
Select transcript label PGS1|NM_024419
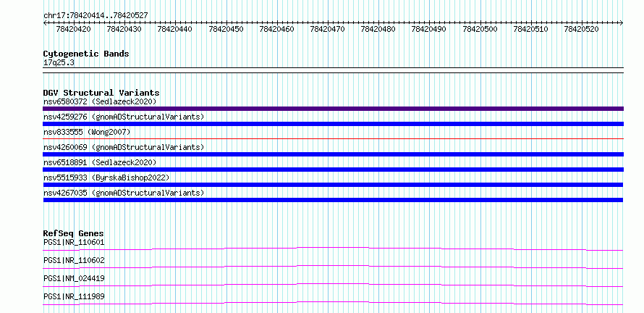(x=74, y=278)
